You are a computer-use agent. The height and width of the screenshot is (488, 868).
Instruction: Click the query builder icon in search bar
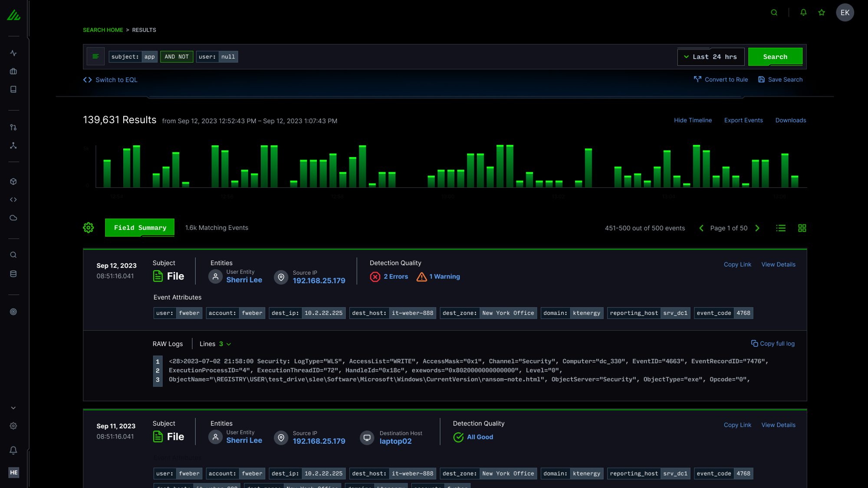point(95,57)
